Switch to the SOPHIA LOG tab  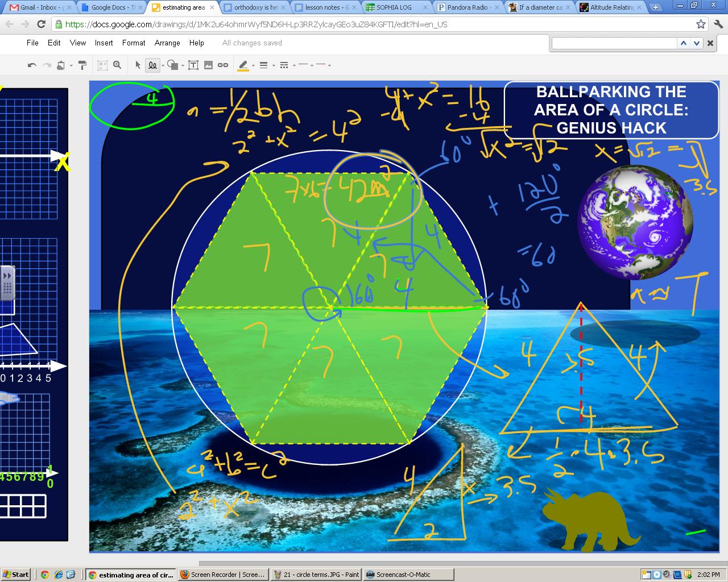pos(394,7)
